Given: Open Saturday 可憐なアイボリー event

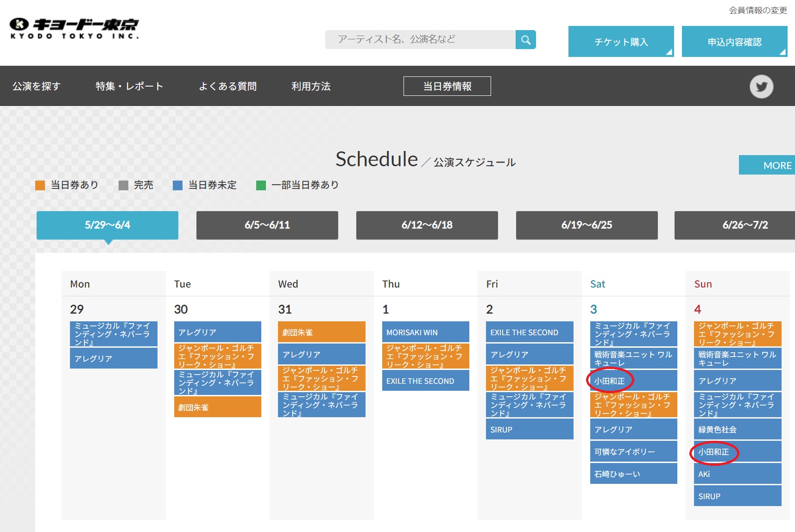Looking at the screenshot, I should pos(634,451).
